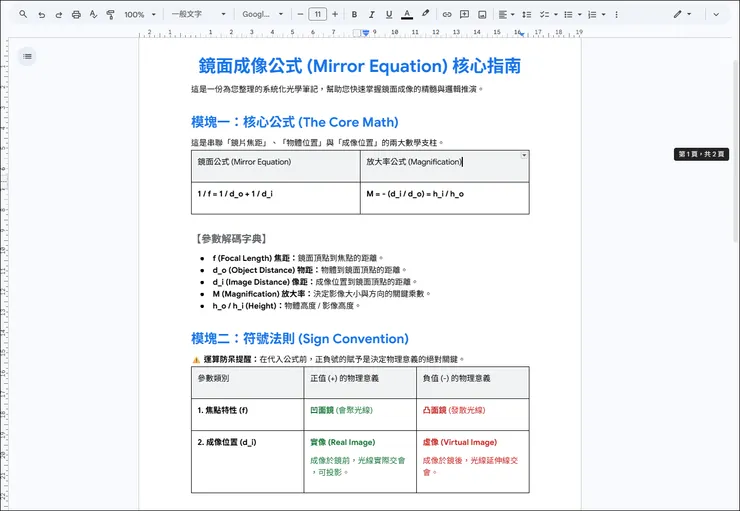This screenshot has width=740, height=511.
Task: Expand checklist options arrow
Action: tap(556, 15)
